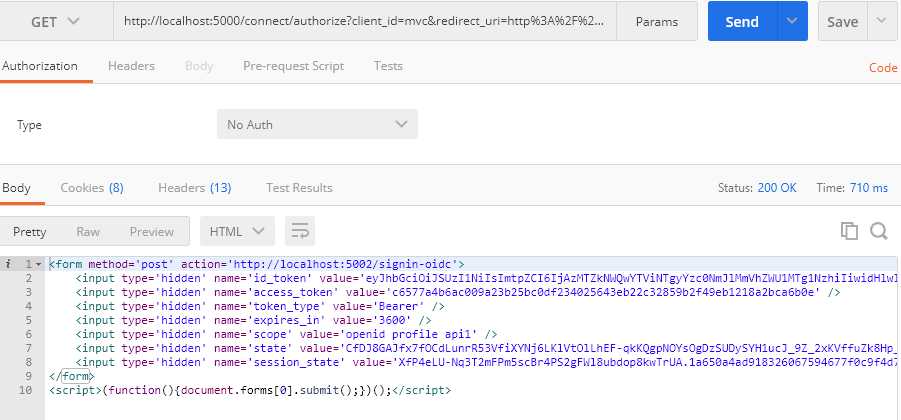901x420 pixels.
Task: Send the request
Action: (742, 21)
